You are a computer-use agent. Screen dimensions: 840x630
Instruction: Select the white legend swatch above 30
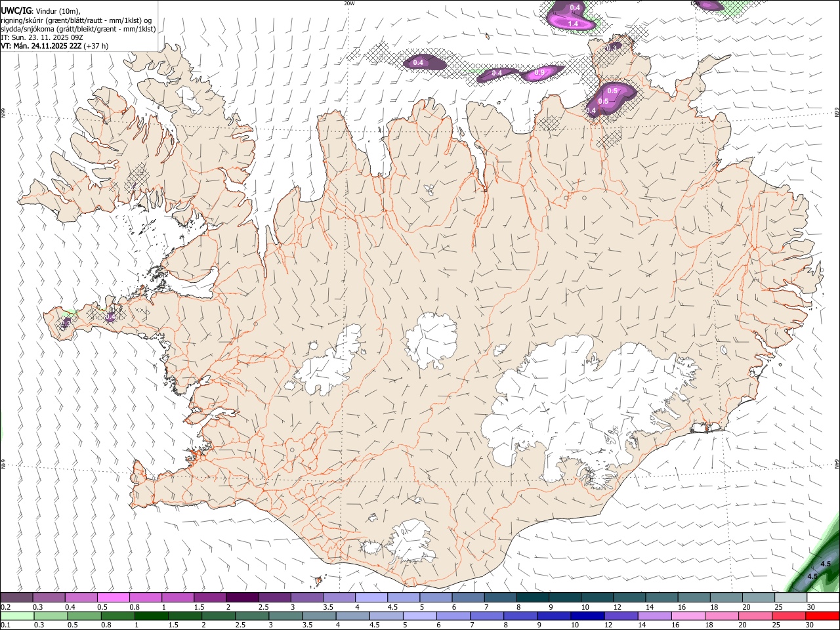click(x=823, y=598)
